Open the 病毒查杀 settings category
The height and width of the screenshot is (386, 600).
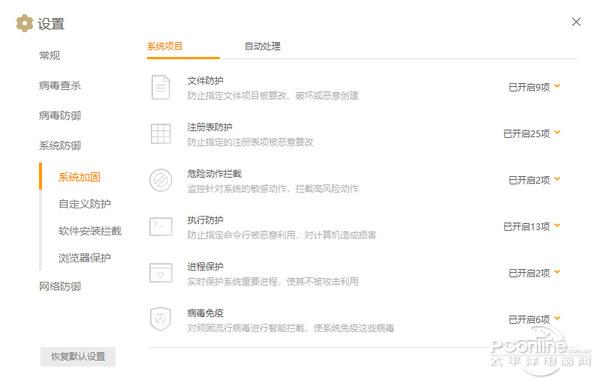pyautogui.click(x=60, y=85)
